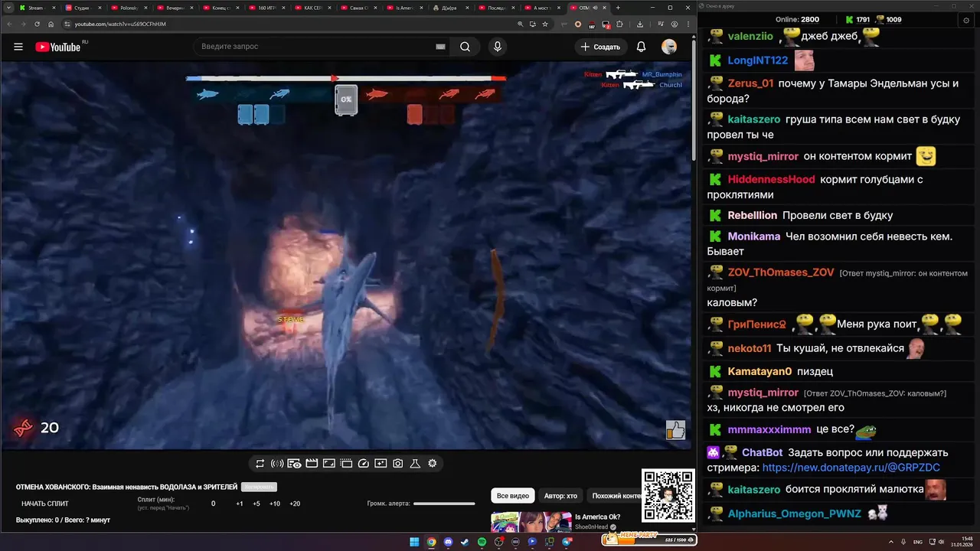Screen dimensions: 980x551
Task: Open the YouTube hamburger guide menu
Action: click(18, 47)
